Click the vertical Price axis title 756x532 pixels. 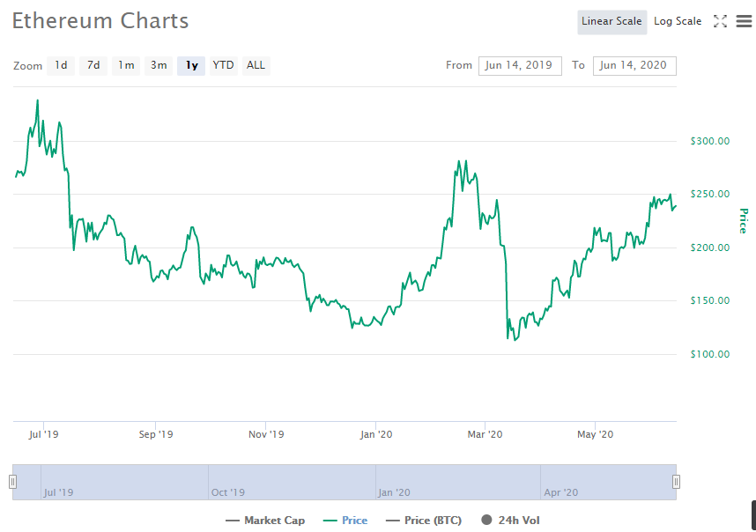744,221
